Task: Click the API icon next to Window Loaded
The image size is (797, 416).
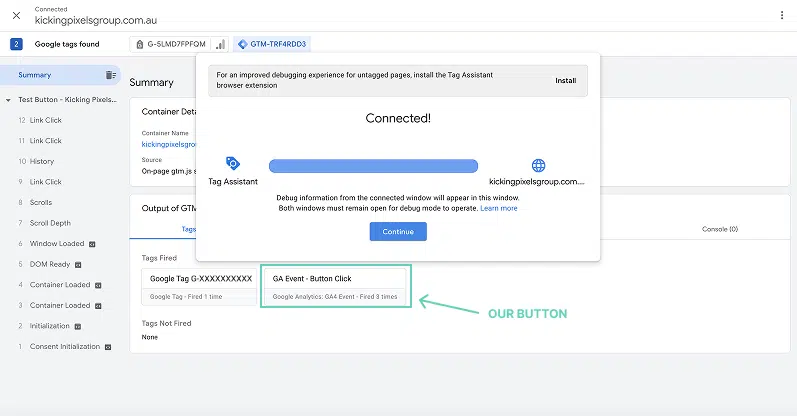Action: pyautogui.click(x=92, y=244)
